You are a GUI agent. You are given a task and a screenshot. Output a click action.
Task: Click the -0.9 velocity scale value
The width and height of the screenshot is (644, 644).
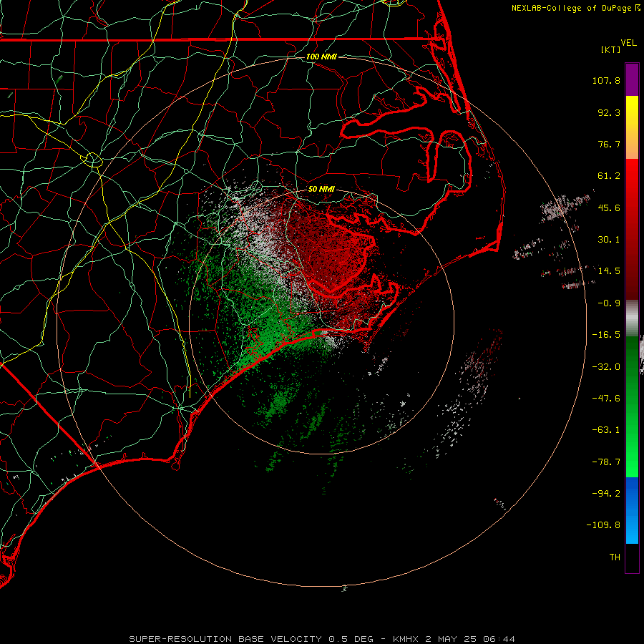tap(609, 303)
